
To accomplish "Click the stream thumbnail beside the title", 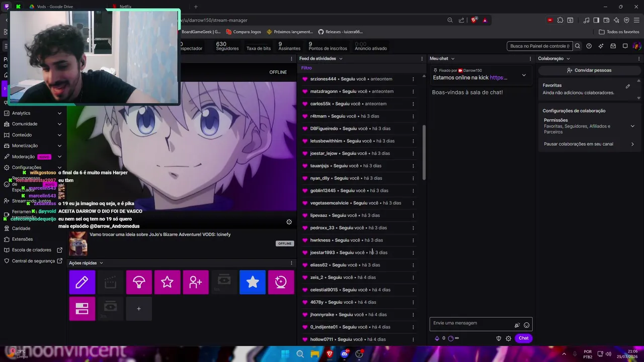I will click(x=78, y=243).
